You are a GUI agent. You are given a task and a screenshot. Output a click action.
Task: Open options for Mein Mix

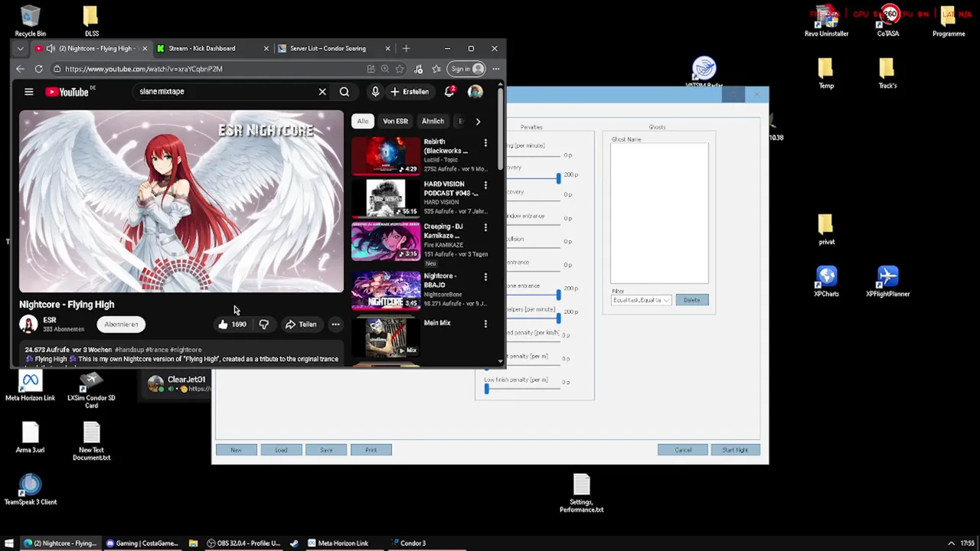pos(485,324)
